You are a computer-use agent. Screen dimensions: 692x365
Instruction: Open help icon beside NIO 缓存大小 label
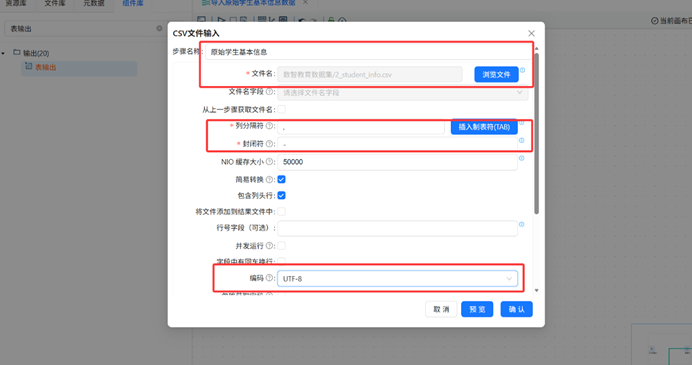click(x=269, y=162)
